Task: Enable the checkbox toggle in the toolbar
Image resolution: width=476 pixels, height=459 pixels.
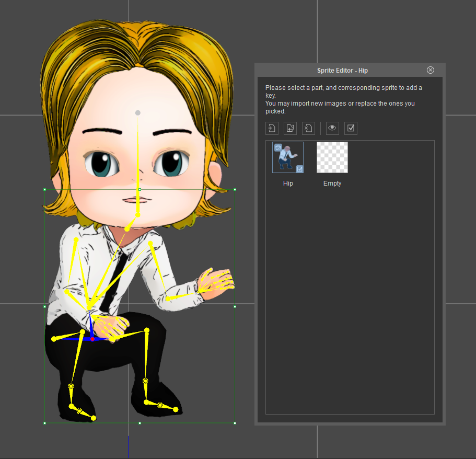Action: click(351, 128)
